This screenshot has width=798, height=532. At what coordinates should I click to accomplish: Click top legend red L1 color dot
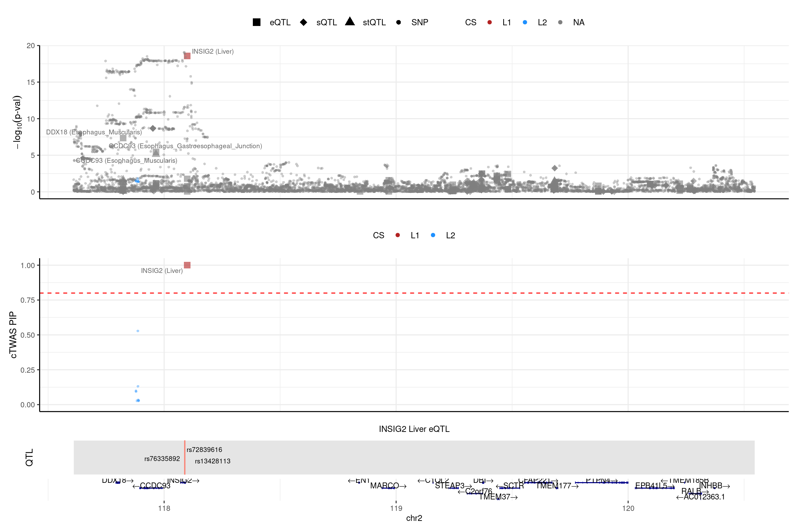point(489,23)
